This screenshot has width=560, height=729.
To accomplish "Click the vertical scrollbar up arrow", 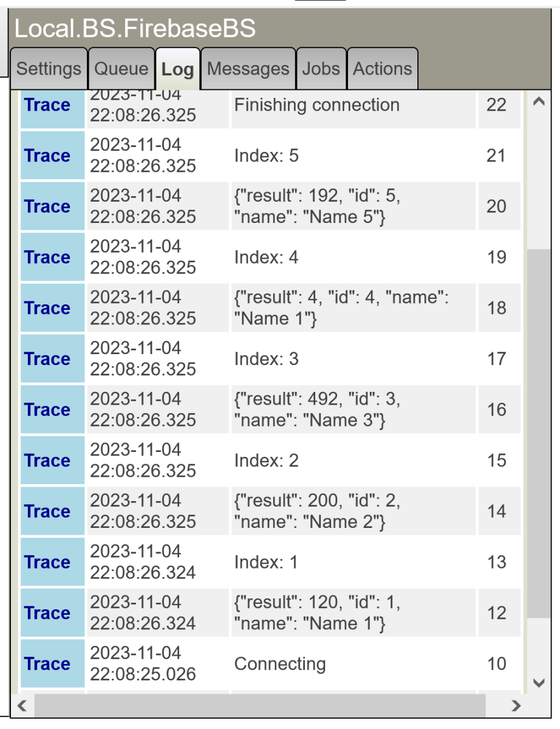I will (538, 102).
